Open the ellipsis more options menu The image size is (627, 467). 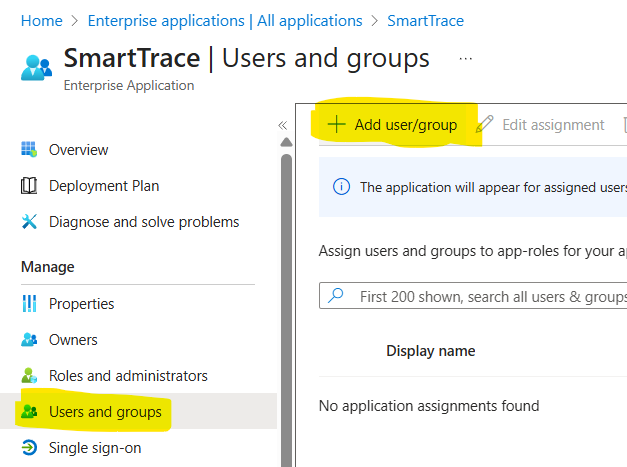point(465,59)
